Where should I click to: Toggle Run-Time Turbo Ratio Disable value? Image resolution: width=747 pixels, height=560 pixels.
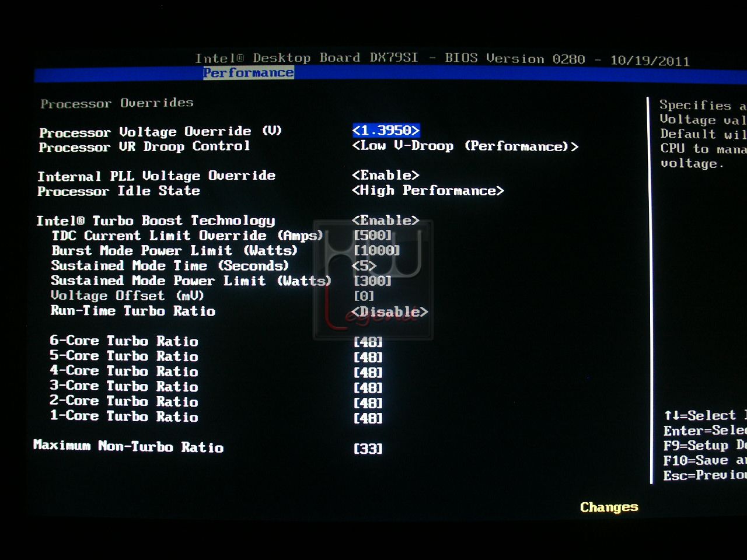pos(390,311)
